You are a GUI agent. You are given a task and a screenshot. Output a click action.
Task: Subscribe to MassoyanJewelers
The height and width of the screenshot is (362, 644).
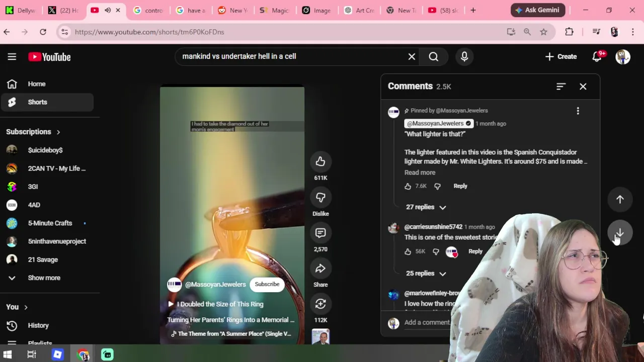[267, 285]
